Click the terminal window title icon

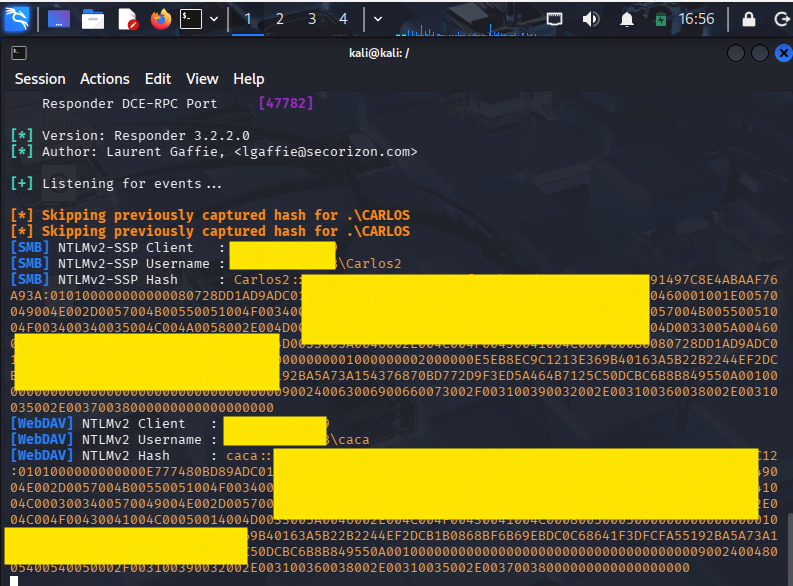(19, 53)
